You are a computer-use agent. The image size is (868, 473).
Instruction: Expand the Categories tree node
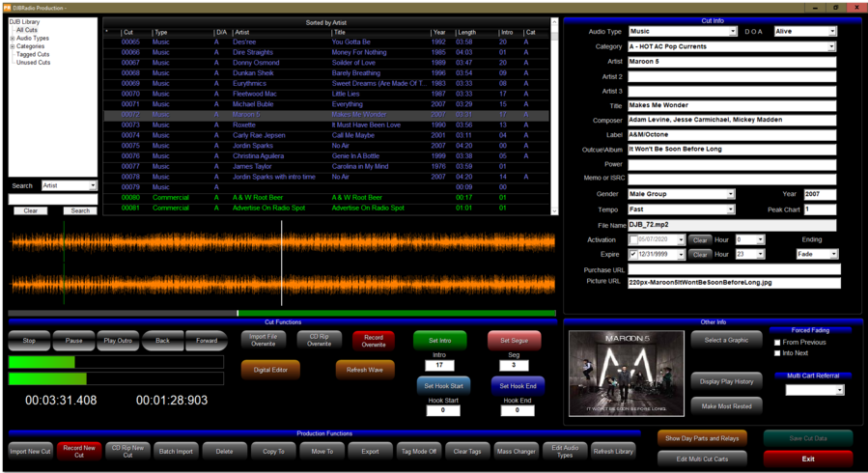[13, 47]
